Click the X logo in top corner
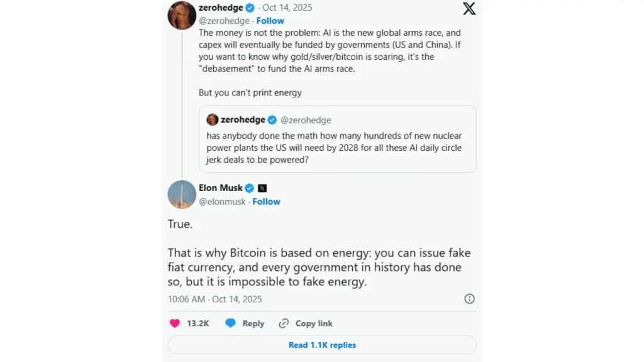The width and height of the screenshot is (644, 362). (x=469, y=9)
